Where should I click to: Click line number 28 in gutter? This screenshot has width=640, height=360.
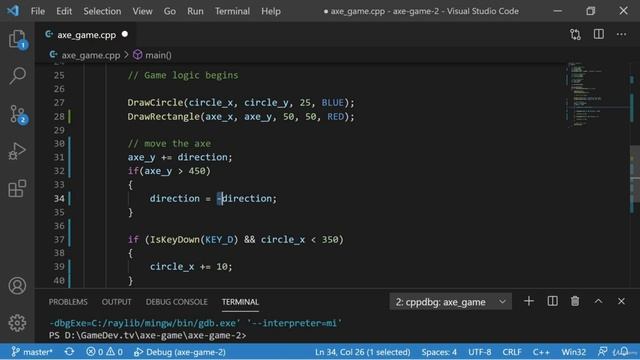59,116
